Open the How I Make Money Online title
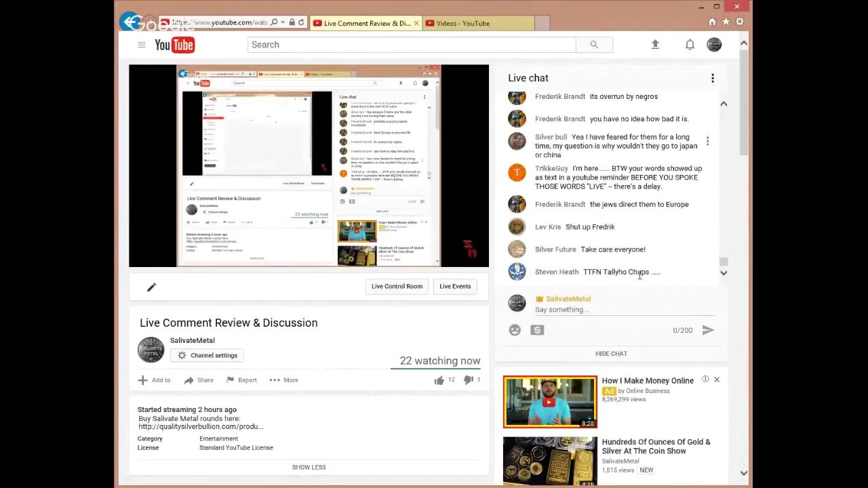The width and height of the screenshot is (868, 488). pyautogui.click(x=648, y=381)
